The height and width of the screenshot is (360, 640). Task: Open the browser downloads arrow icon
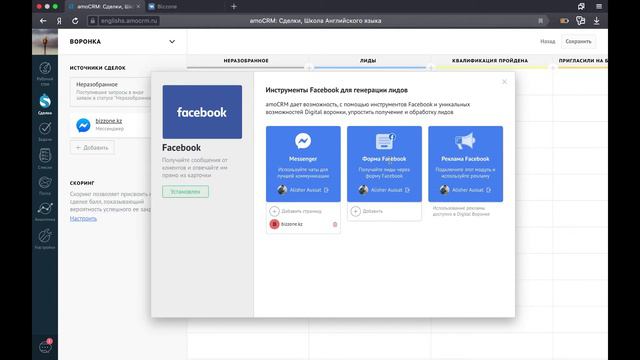(x=596, y=20)
